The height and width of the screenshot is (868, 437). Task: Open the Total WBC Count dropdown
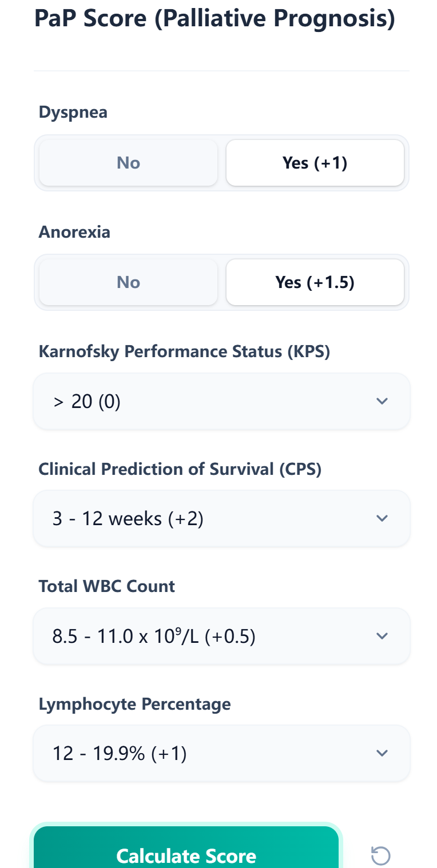coord(221,635)
